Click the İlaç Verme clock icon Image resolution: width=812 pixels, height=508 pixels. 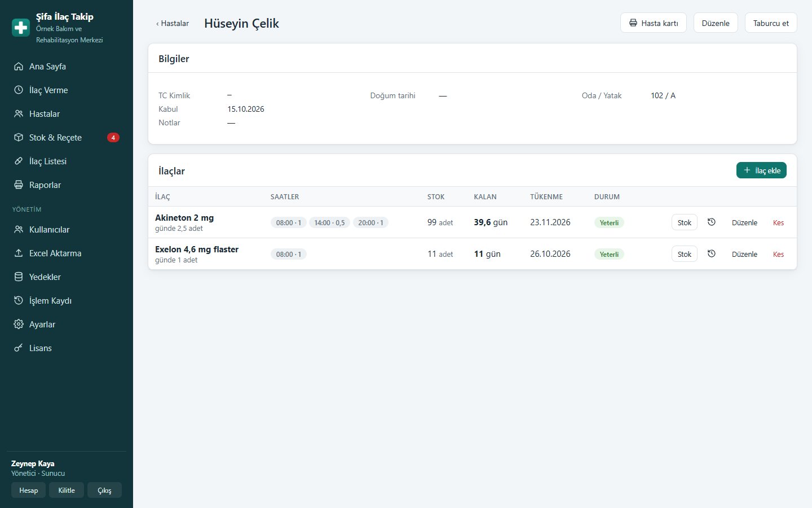pos(19,90)
